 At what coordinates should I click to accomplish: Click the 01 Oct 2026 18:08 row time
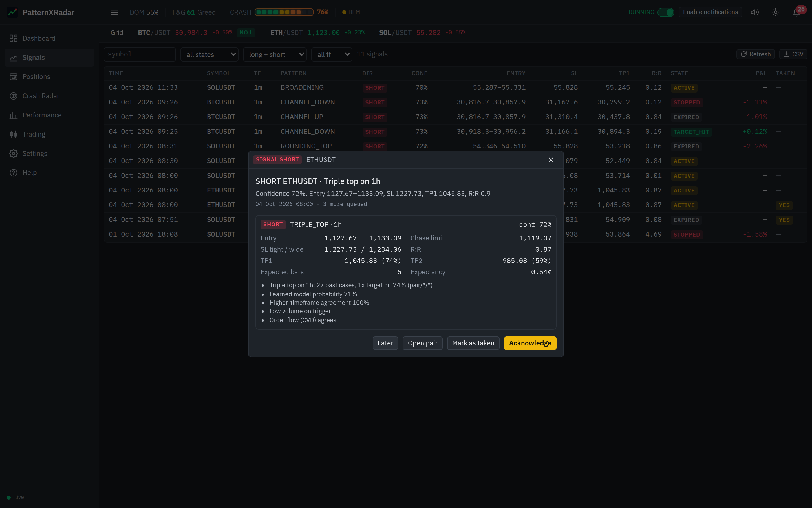(x=143, y=234)
